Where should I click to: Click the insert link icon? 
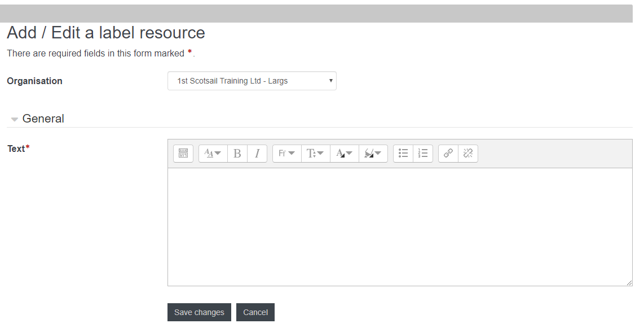coord(448,154)
